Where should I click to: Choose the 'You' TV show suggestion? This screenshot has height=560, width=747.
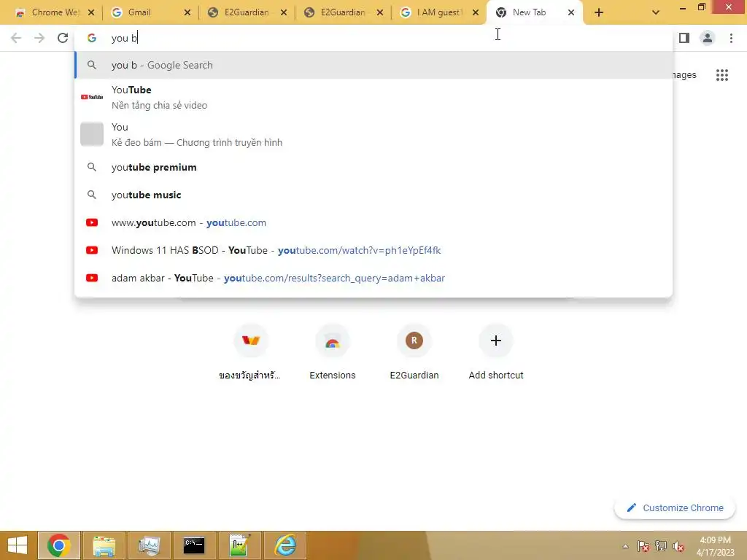click(x=373, y=134)
